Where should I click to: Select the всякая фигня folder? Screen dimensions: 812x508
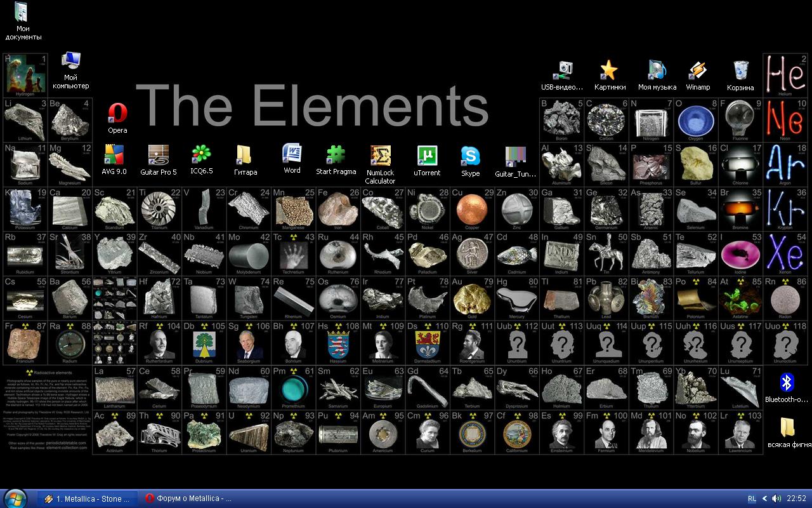787,427
